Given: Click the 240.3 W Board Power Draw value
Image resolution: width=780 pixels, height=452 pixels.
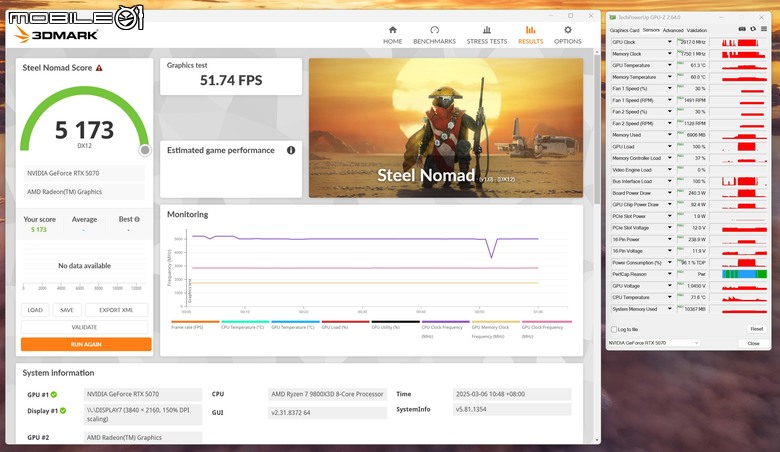Looking at the screenshot, I should (692, 193).
